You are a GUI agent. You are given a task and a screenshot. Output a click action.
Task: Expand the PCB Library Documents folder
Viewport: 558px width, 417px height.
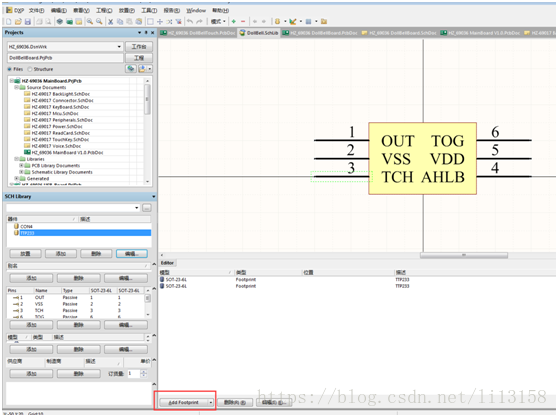[x=21, y=165]
